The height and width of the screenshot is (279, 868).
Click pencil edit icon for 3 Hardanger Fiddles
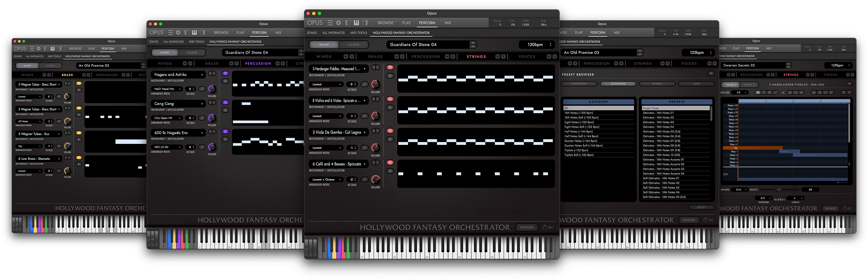pos(365,84)
